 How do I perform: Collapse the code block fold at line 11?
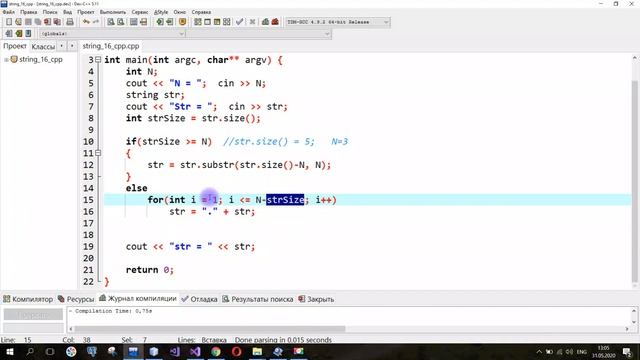tap(98, 153)
